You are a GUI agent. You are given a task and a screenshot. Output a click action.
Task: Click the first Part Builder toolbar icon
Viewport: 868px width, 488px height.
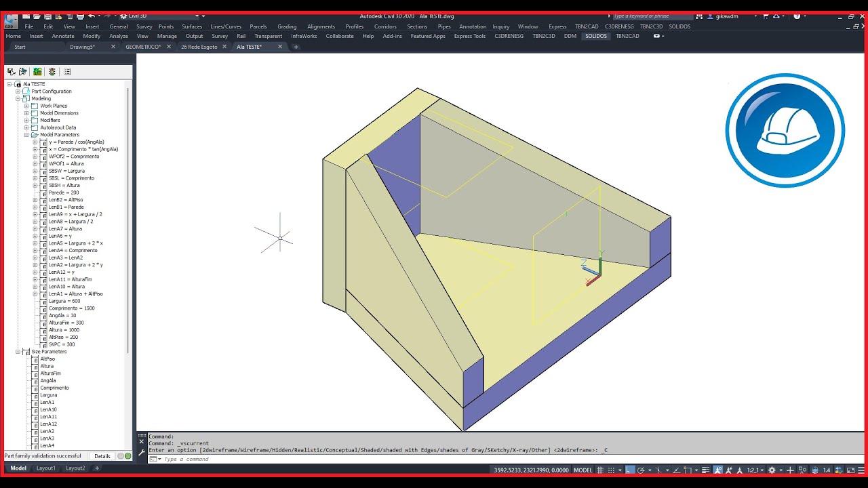pyautogui.click(x=12, y=71)
